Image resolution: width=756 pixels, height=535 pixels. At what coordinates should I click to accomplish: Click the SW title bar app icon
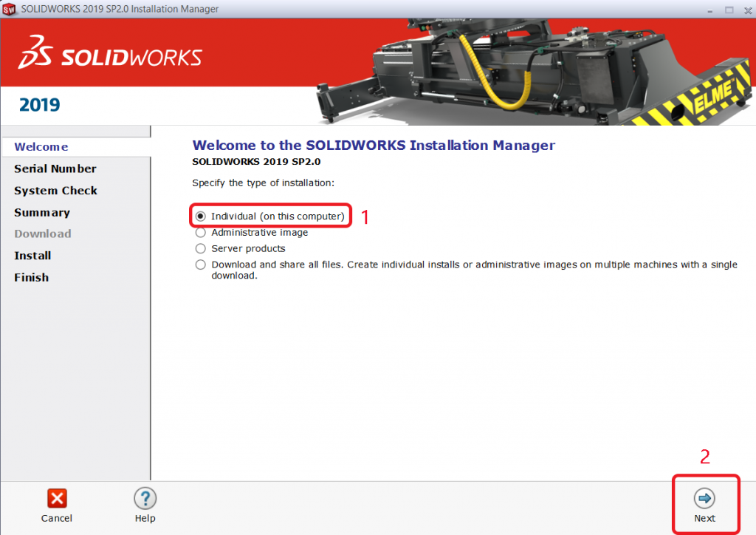9,9
